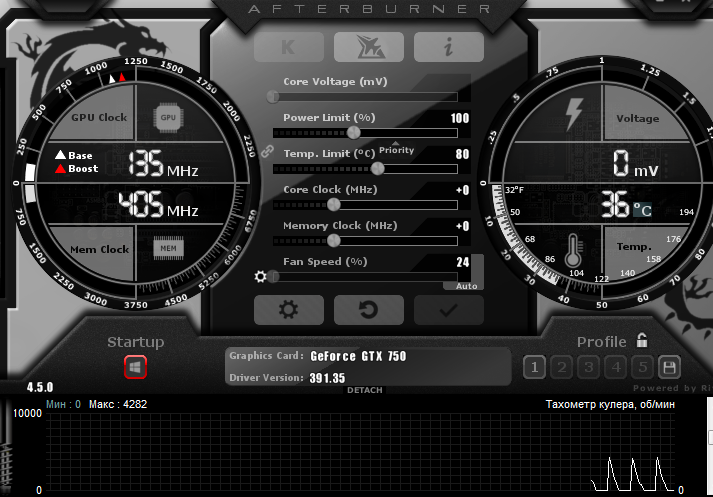Reset settings with the circular arrow button
The image size is (713, 497).
(x=368, y=310)
